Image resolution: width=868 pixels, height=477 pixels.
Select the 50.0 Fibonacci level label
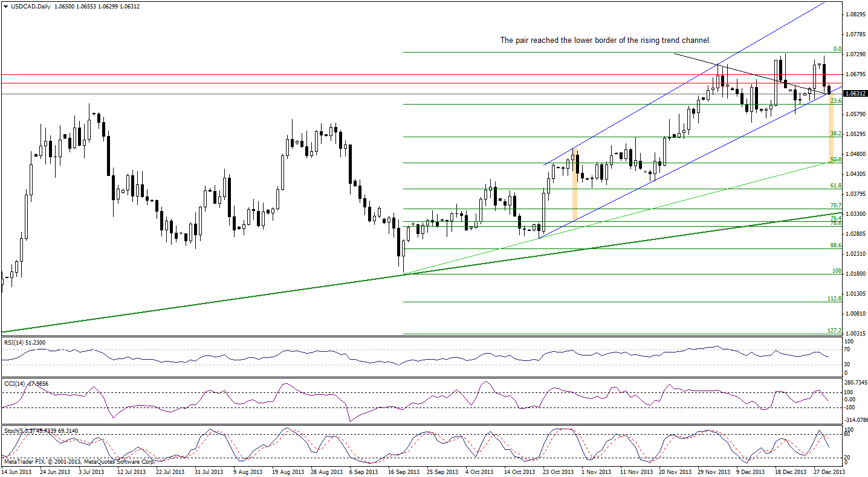(x=836, y=159)
